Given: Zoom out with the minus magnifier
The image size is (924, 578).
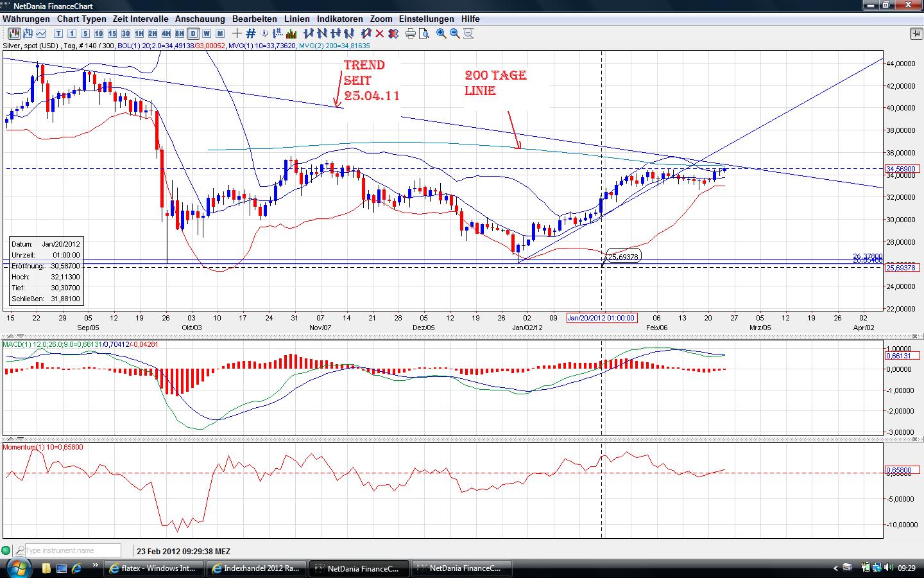Looking at the screenshot, I should click(x=455, y=33).
